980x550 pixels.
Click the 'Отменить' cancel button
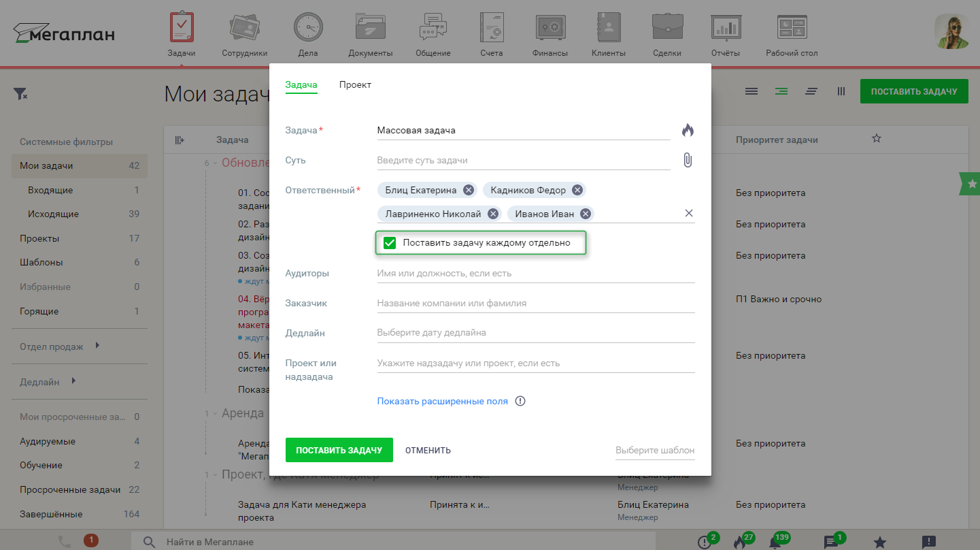pyautogui.click(x=428, y=451)
